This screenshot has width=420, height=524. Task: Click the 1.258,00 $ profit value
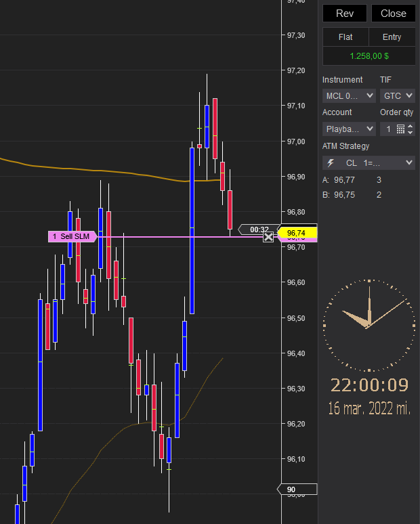click(x=369, y=56)
